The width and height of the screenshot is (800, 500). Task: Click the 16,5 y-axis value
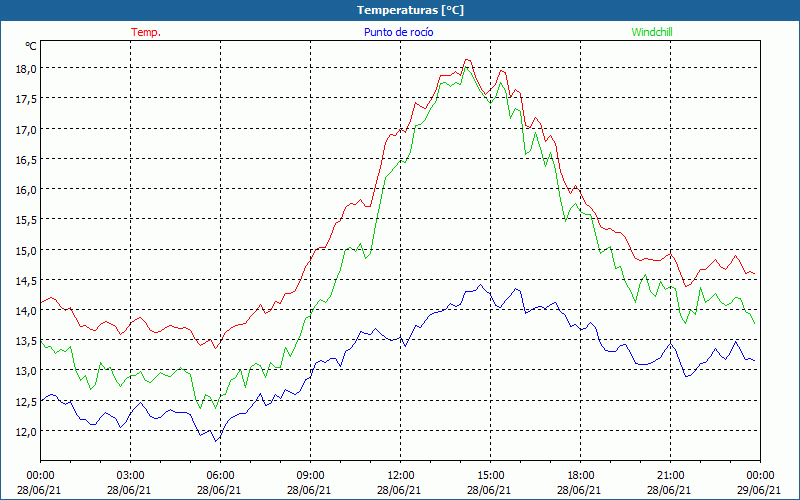[26, 159]
